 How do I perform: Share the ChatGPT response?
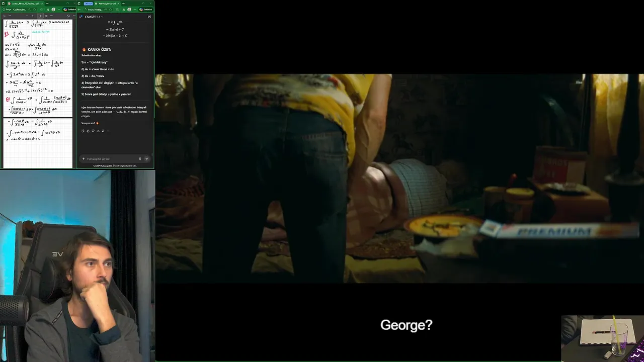[x=98, y=131]
